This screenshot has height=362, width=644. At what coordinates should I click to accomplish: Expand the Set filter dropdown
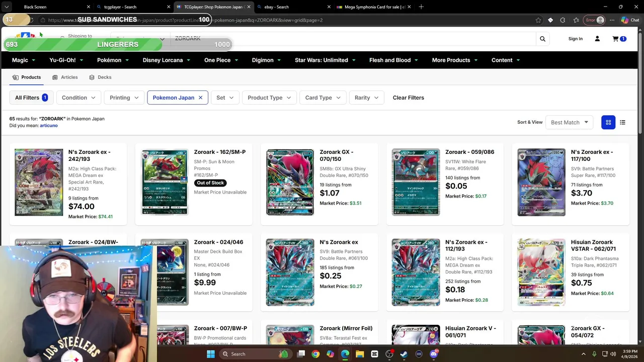[224, 98]
